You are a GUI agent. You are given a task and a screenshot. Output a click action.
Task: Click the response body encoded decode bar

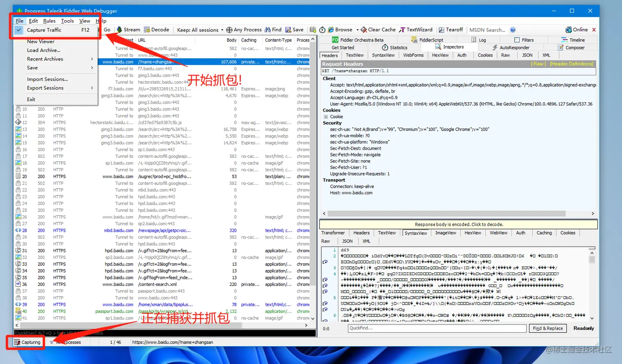tap(458, 224)
